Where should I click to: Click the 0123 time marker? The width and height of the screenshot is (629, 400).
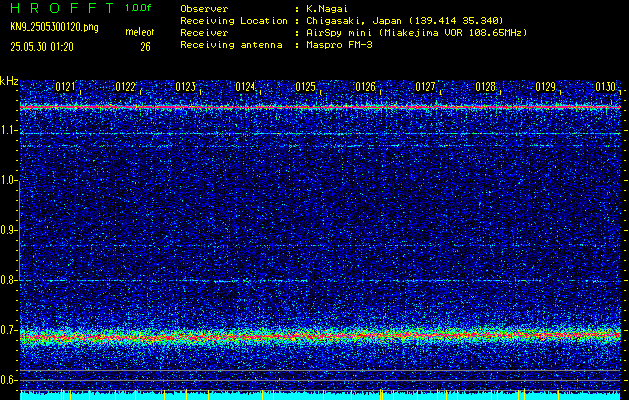click(185, 87)
